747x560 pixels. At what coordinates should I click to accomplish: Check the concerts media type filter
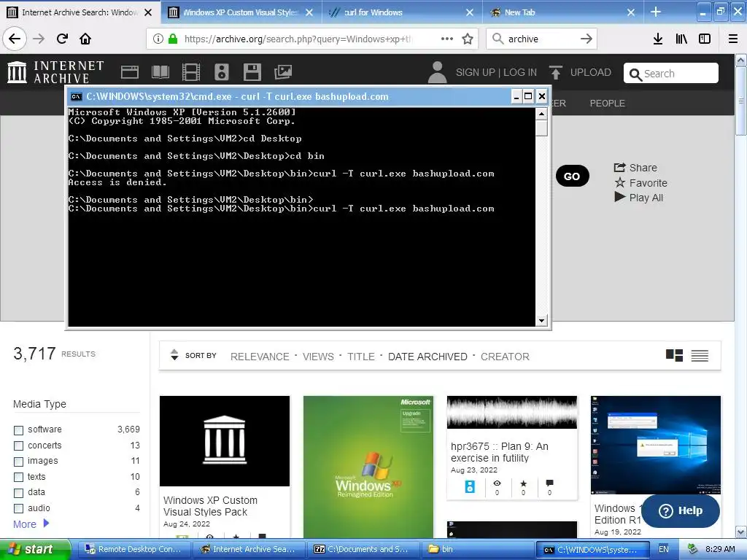[x=18, y=446]
